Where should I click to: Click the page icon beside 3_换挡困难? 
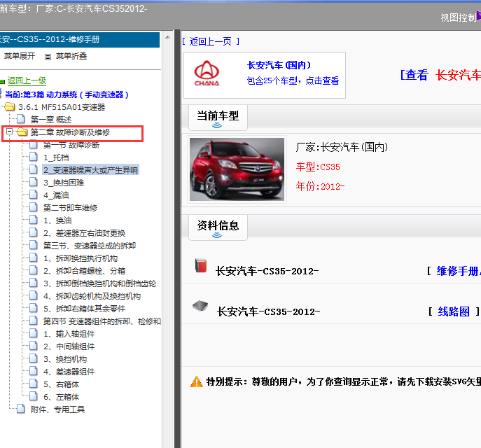[34, 182]
